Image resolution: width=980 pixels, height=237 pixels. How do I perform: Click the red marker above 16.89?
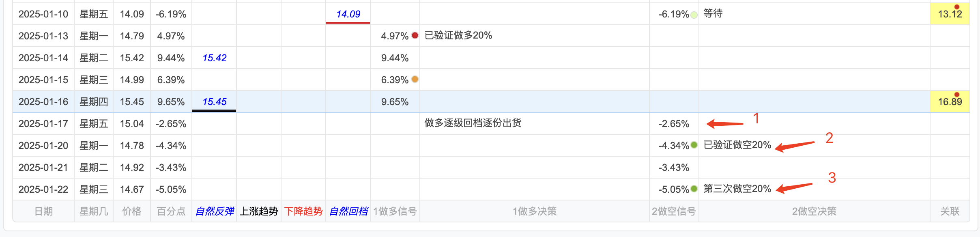[x=956, y=95]
